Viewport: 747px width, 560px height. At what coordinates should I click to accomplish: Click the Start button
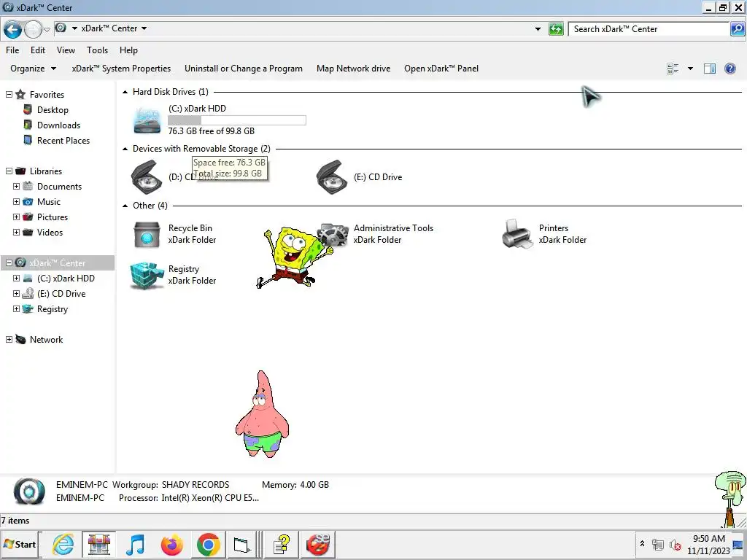(20, 544)
